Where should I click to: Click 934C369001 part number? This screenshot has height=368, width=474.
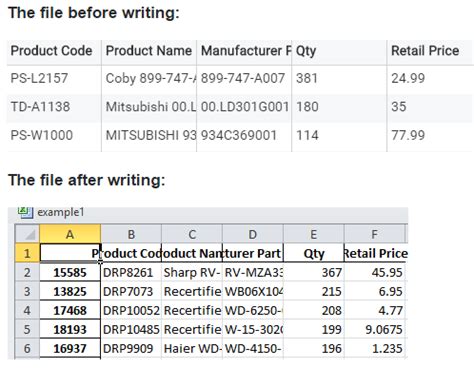pyautogui.click(x=239, y=135)
